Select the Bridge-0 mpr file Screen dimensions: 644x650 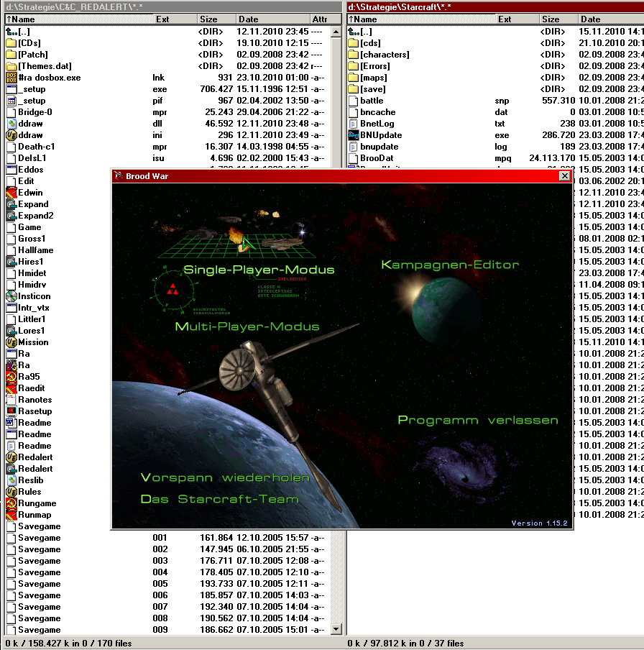(167, 112)
